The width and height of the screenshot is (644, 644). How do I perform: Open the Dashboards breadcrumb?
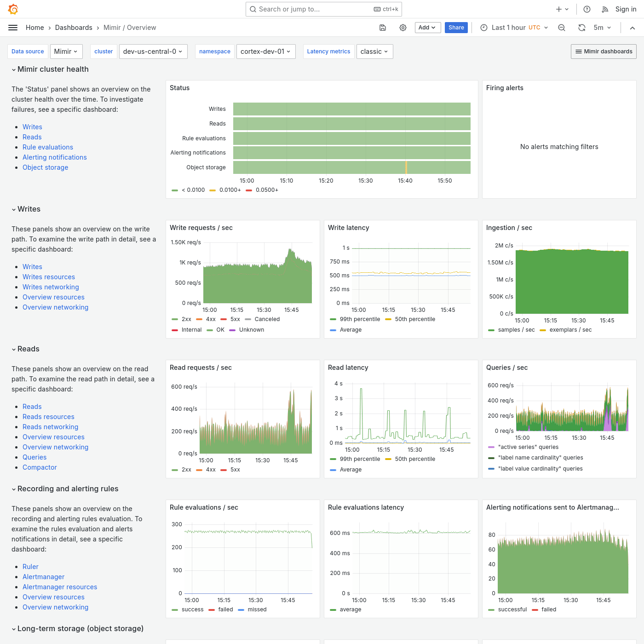point(74,28)
